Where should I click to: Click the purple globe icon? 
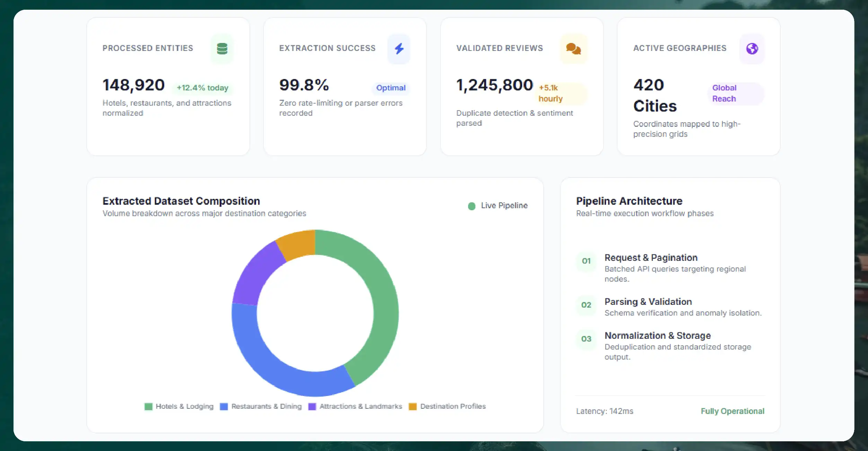752,49
